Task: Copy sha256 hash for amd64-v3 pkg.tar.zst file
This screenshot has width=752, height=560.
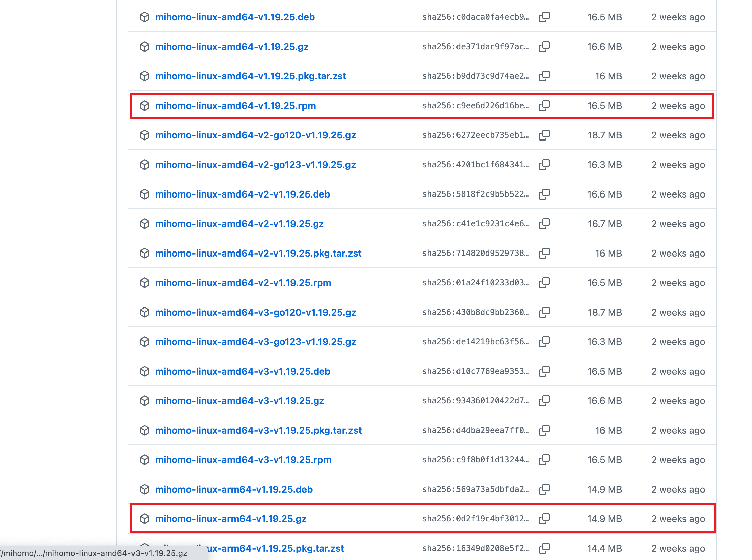Action: click(x=544, y=430)
